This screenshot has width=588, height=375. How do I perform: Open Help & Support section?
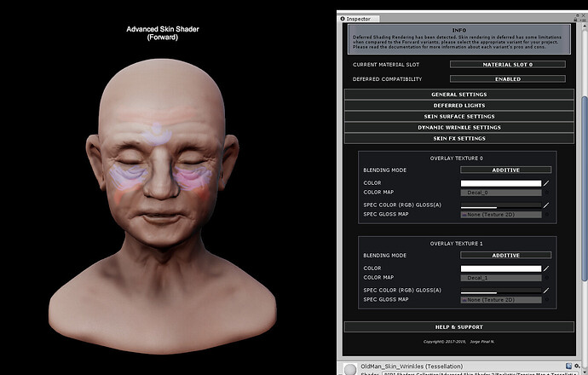pos(459,327)
